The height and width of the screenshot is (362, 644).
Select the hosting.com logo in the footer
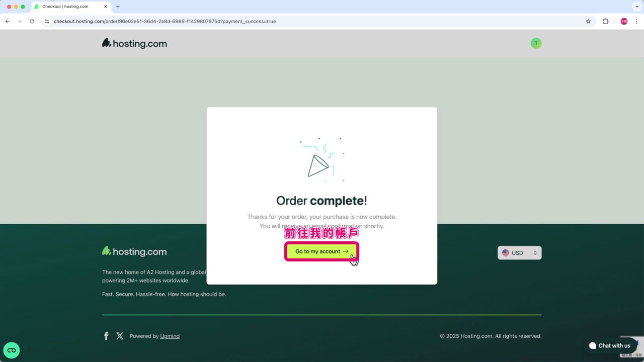click(134, 251)
